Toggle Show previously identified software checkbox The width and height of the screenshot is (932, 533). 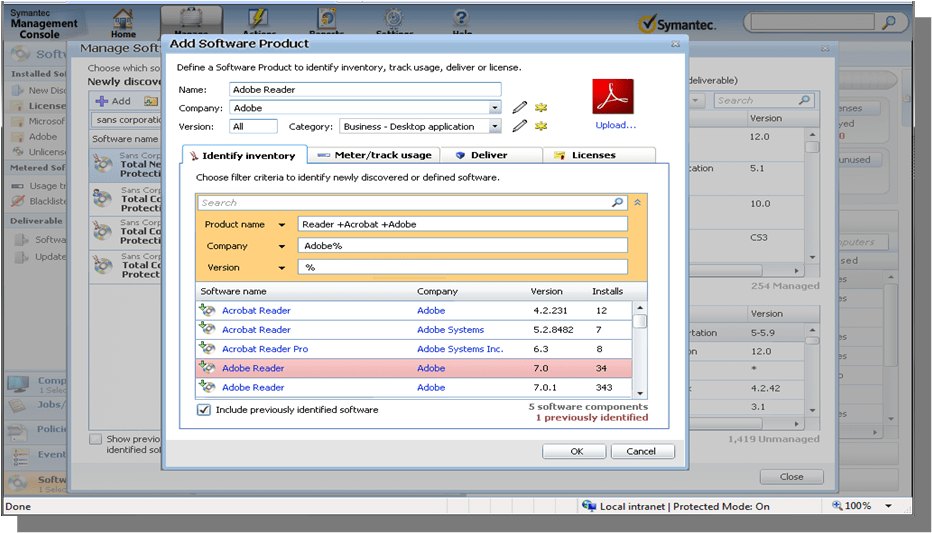tap(95, 439)
